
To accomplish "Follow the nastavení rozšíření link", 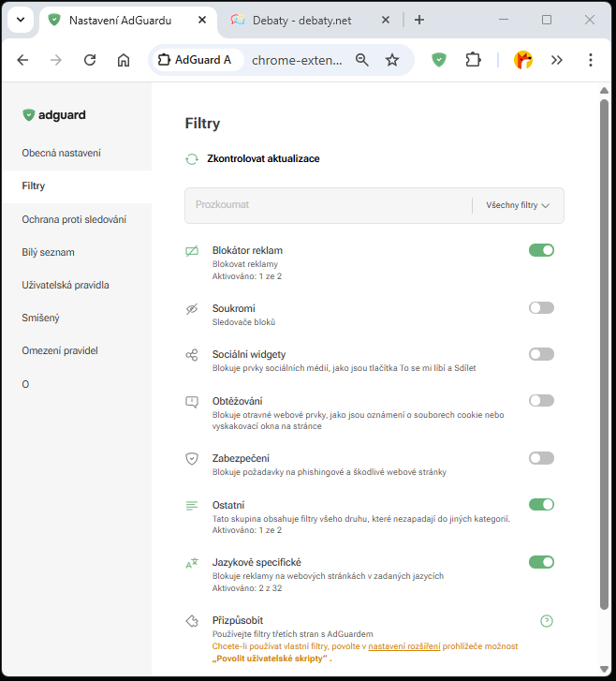I will coord(403,646).
